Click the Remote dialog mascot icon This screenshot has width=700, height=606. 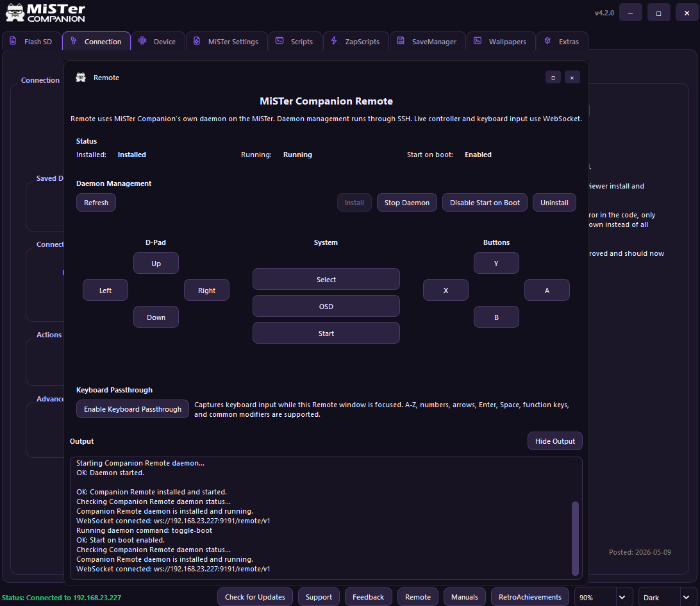(x=81, y=77)
